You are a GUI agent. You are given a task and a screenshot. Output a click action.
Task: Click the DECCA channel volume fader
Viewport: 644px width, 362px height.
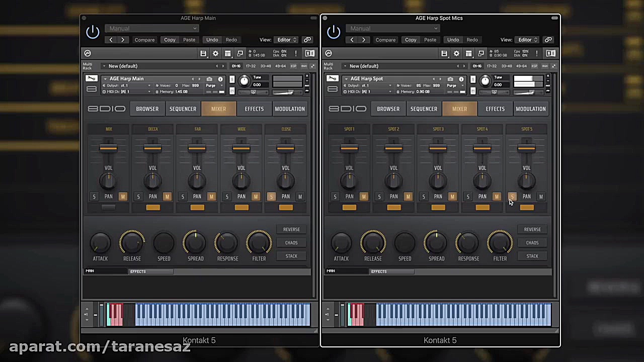point(152,148)
